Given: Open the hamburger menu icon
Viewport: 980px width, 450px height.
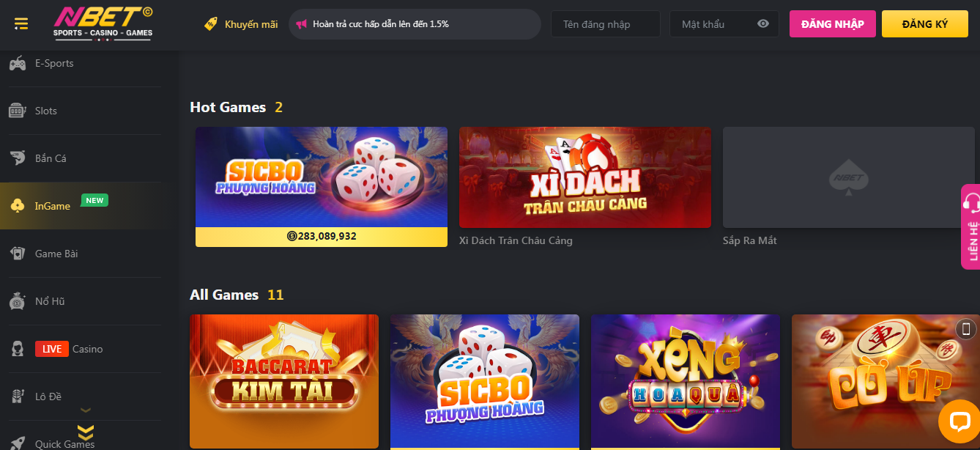Looking at the screenshot, I should pos(21,24).
